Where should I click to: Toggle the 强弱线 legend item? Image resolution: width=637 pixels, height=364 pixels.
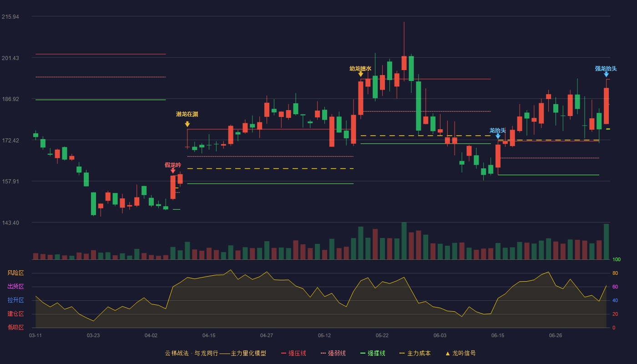[x=333, y=353]
